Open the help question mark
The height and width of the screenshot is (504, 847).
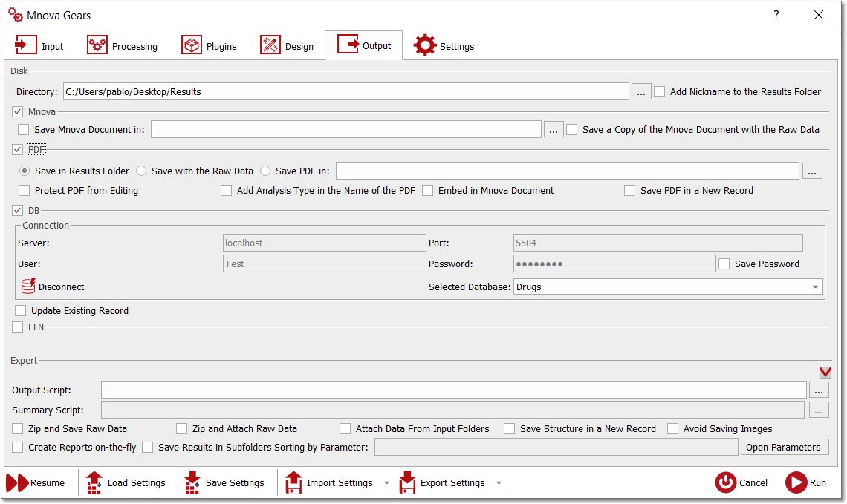(x=776, y=15)
